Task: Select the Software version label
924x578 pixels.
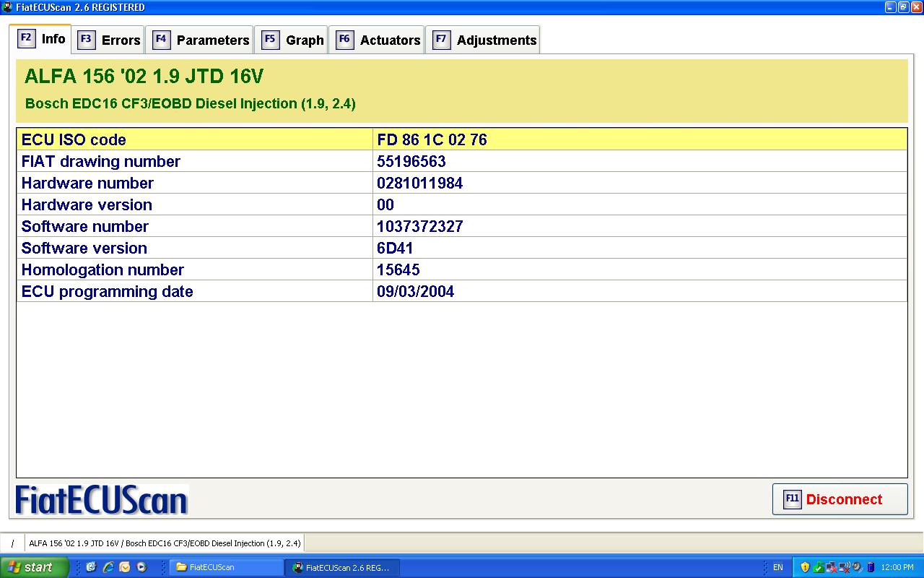Action: click(x=84, y=248)
